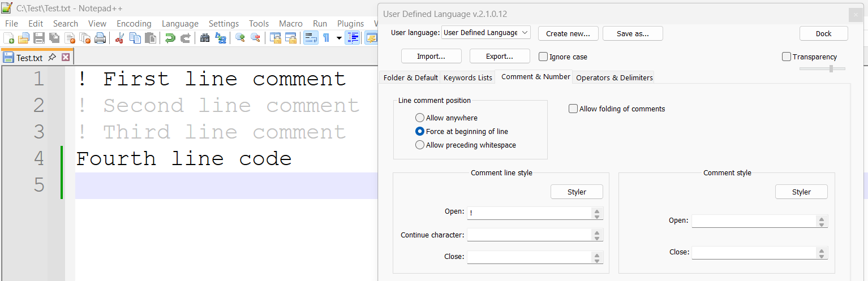868x281 pixels.
Task: Undo last action green arrow
Action: pos(170,38)
